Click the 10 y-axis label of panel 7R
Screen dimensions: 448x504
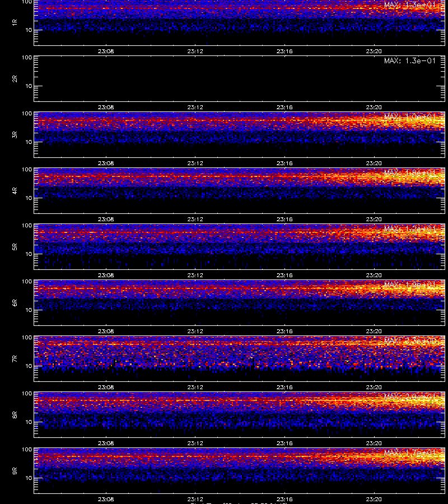[x=29, y=366]
